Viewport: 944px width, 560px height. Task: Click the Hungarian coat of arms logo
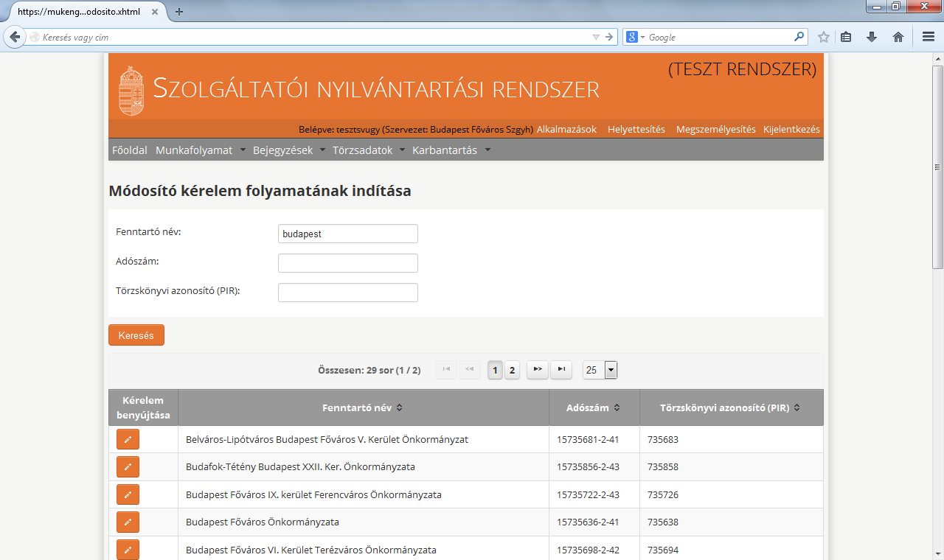[x=131, y=91]
